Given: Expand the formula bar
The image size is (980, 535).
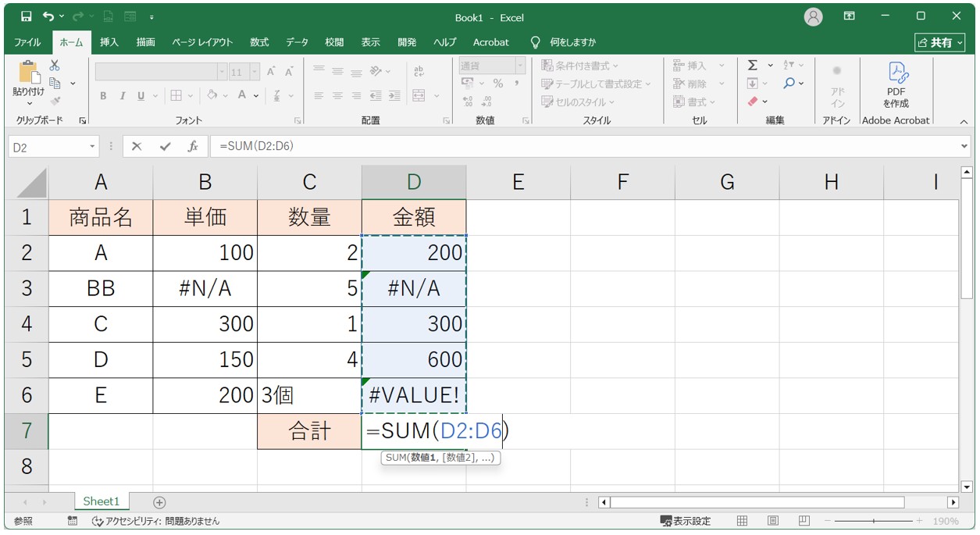Looking at the screenshot, I should 964,147.
